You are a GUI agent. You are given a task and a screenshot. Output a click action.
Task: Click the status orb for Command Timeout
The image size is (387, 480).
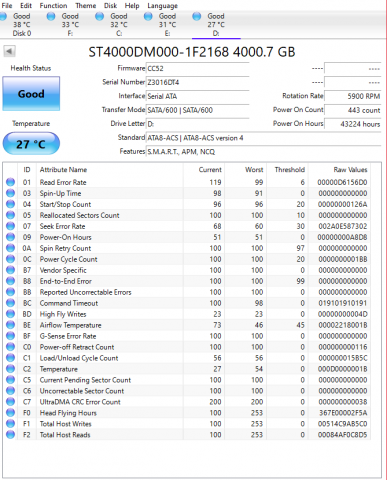(11, 303)
